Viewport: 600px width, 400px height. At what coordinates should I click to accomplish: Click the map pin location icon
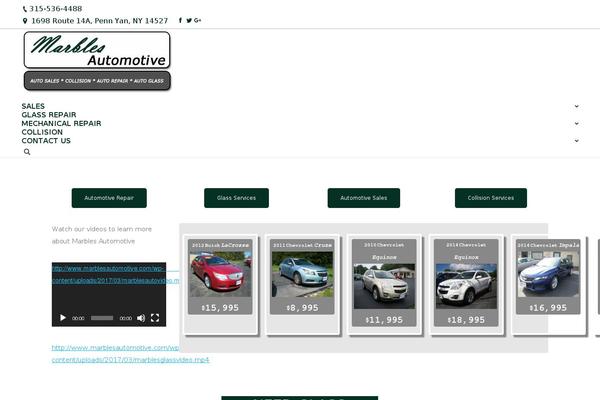25,21
